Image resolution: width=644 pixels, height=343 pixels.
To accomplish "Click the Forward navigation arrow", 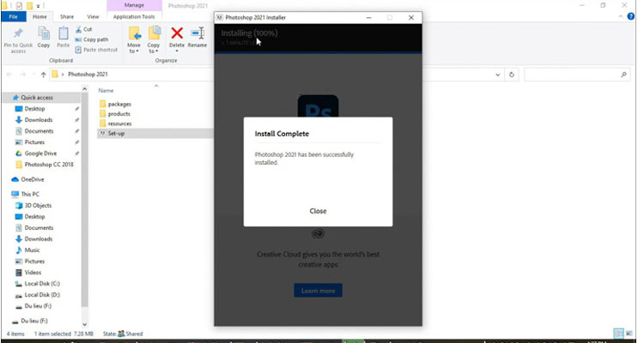I will click(x=23, y=75).
